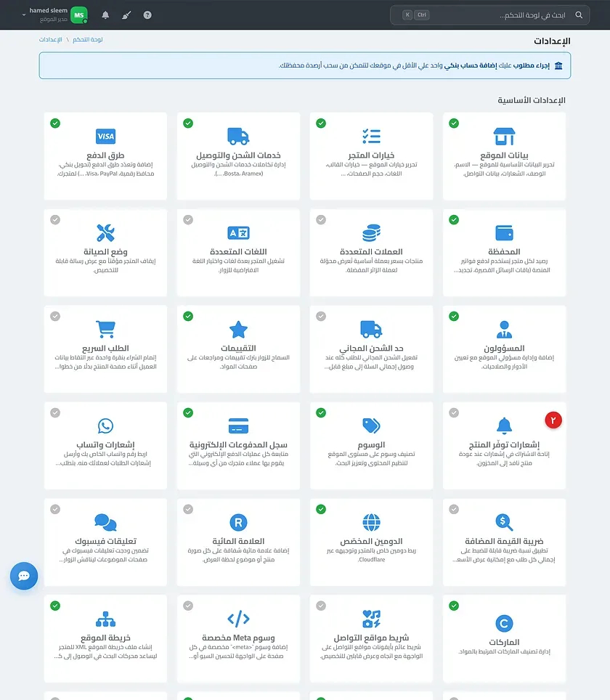610x700 pixels.
Task: Click سجل المدفوعات الإلكترونية card title
Action: click(238, 444)
